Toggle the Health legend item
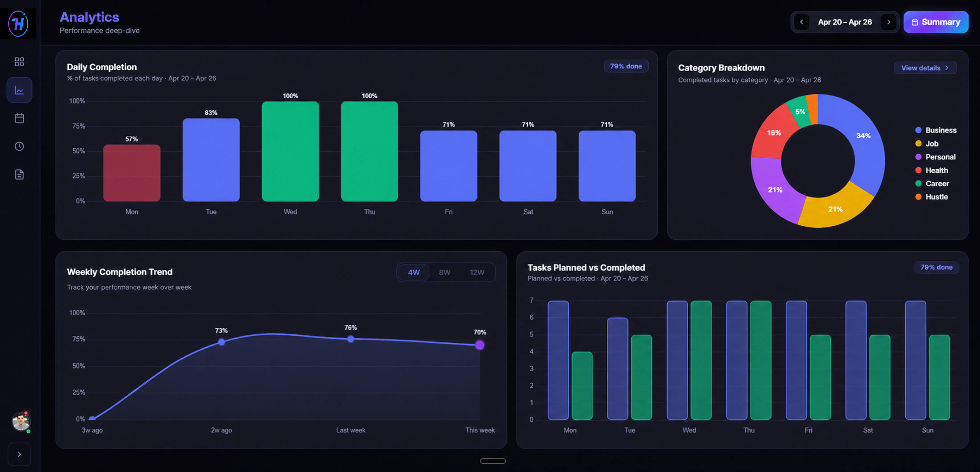The height and width of the screenshot is (472, 980). click(x=931, y=170)
